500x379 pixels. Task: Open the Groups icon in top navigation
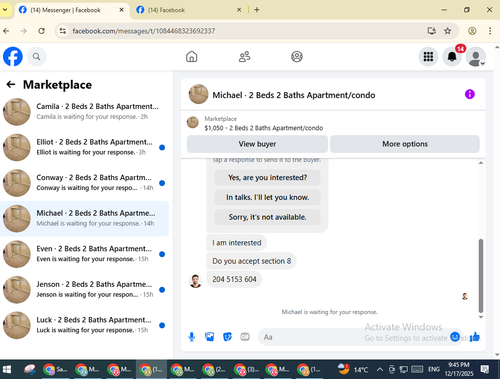[297, 57]
